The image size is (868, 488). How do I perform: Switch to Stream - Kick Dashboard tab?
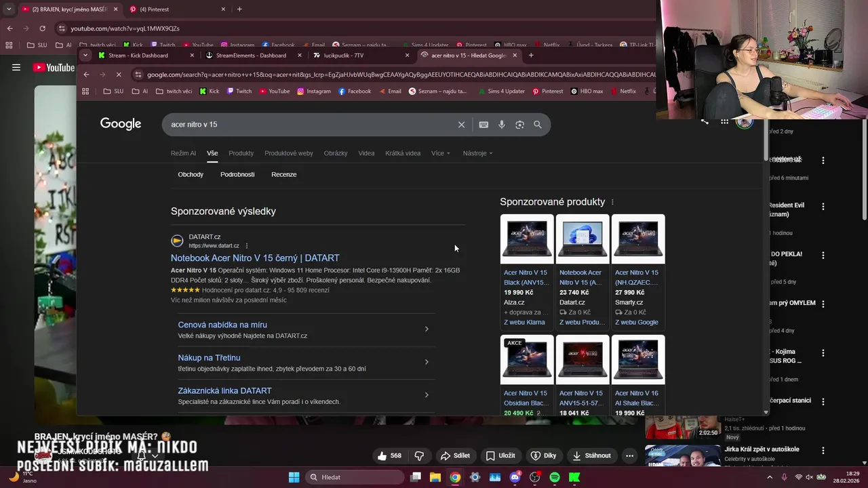(144, 55)
